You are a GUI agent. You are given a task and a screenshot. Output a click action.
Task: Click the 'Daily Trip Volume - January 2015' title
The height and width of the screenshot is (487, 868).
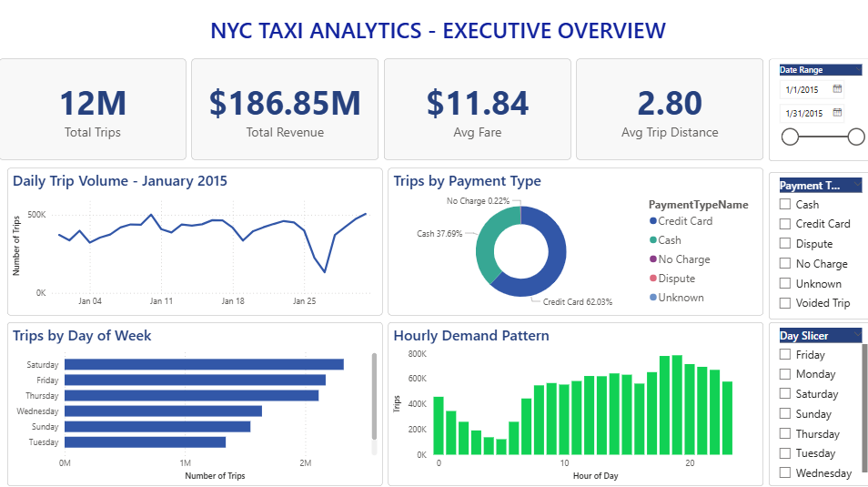(120, 181)
